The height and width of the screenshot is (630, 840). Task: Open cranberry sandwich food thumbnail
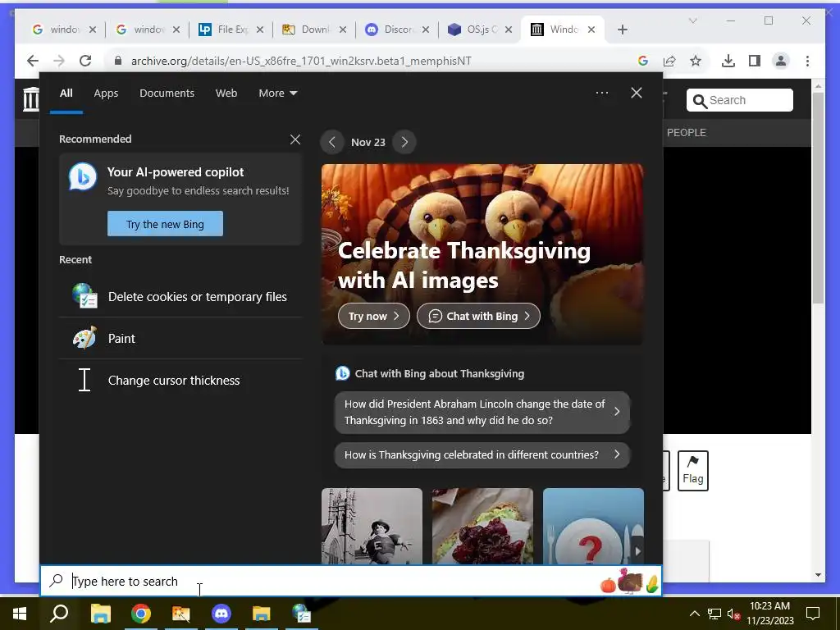482,526
